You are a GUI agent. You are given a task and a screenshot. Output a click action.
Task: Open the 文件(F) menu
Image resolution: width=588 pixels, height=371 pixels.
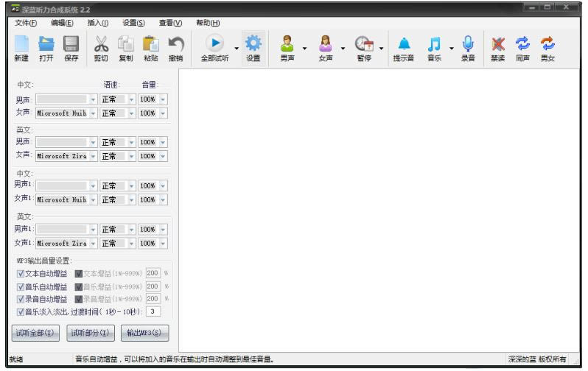click(x=26, y=23)
